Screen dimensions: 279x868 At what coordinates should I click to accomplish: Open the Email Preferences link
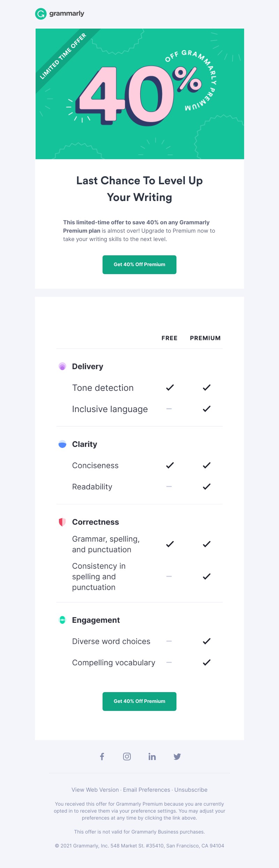click(x=146, y=790)
